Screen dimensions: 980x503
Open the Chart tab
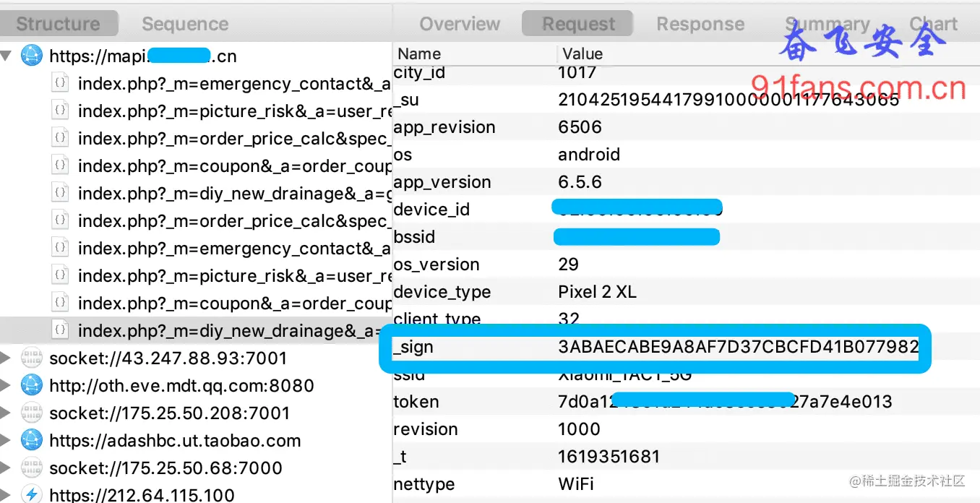tap(934, 24)
